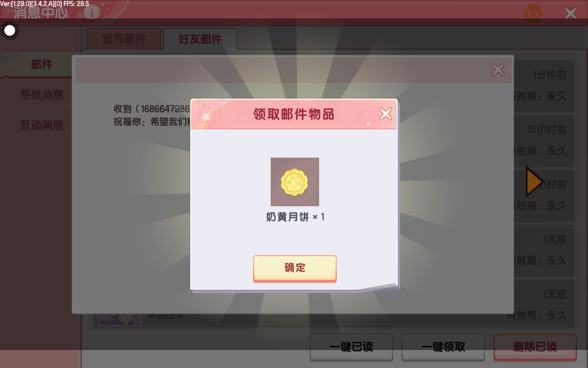The width and height of the screenshot is (588, 368).
Task: Open the orange gear settings icon
Action: pyautogui.click(x=533, y=13)
